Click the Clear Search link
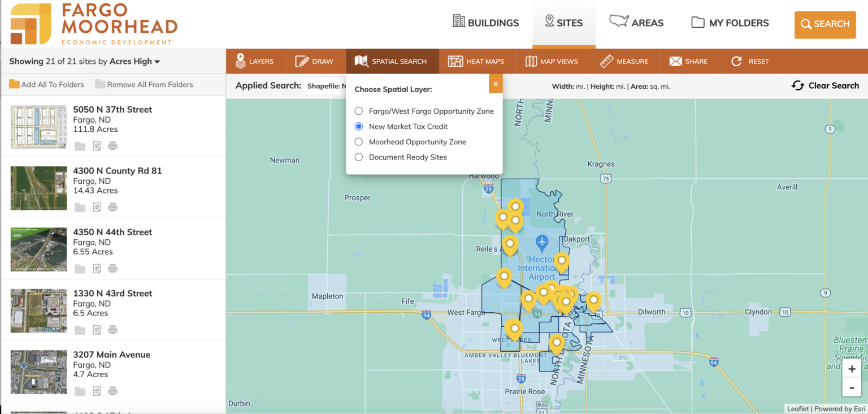 point(825,85)
